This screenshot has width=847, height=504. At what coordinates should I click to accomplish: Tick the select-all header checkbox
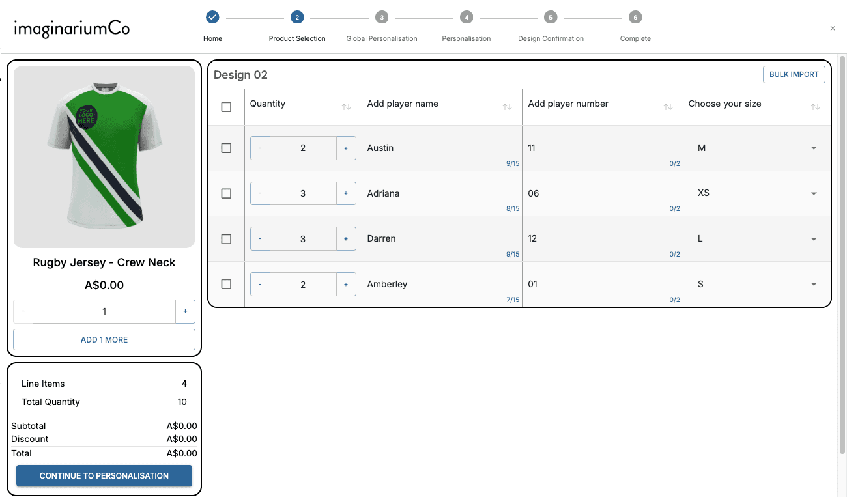tap(226, 107)
